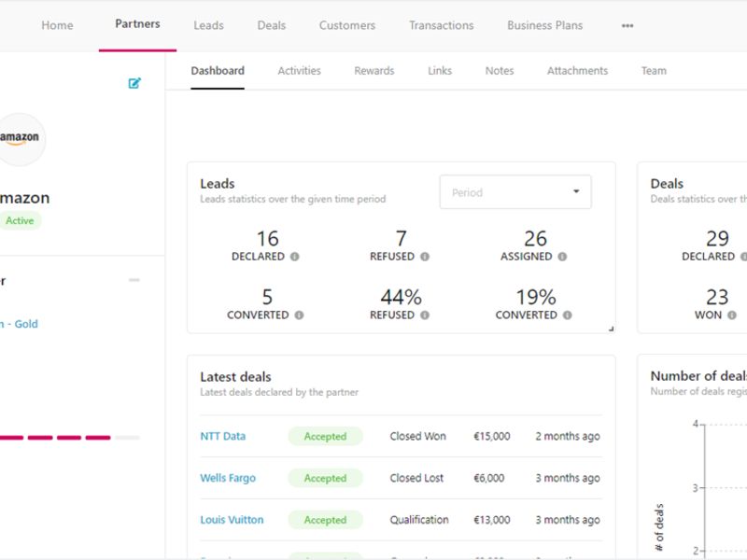
Task: Switch to the Dashboard tab
Action: (x=218, y=71)
